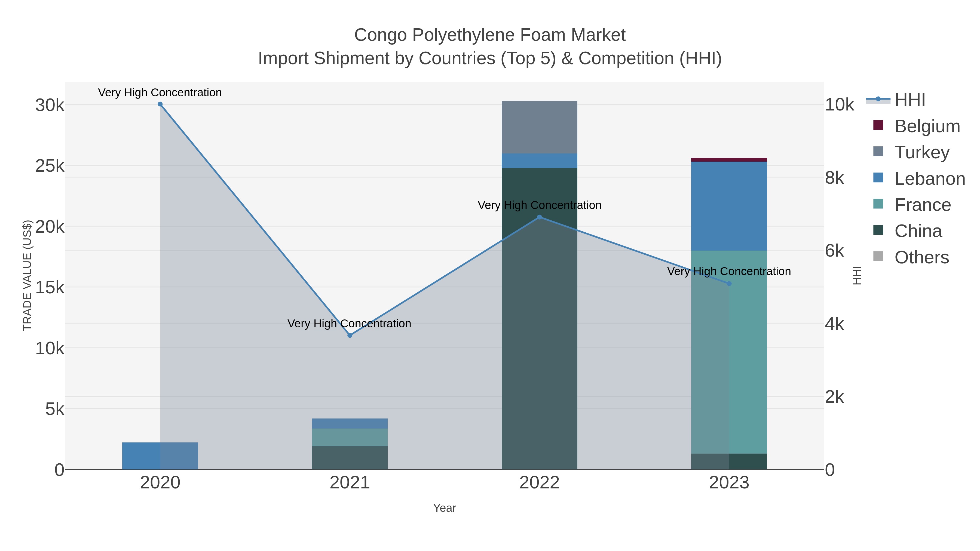Click the 2022 China bar segment
Viewport: 980px width, 551px height.
coord(540,319)
